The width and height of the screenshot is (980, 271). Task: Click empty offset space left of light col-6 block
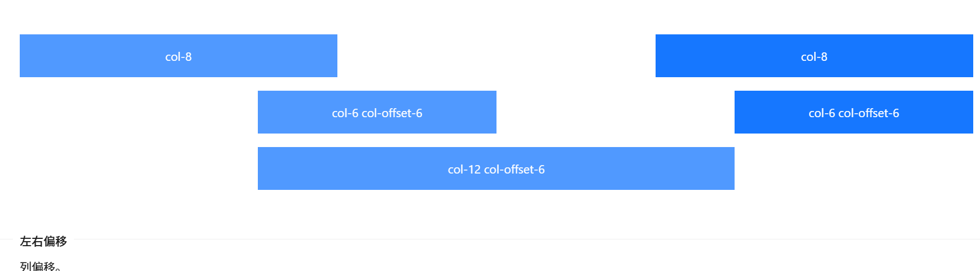click(x=139, y=112)
